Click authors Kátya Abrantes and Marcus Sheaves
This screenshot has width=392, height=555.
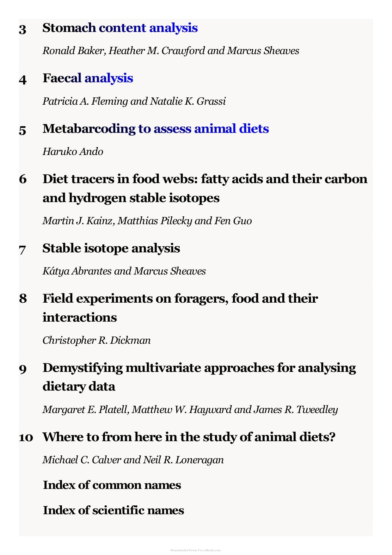coord(124,271)
